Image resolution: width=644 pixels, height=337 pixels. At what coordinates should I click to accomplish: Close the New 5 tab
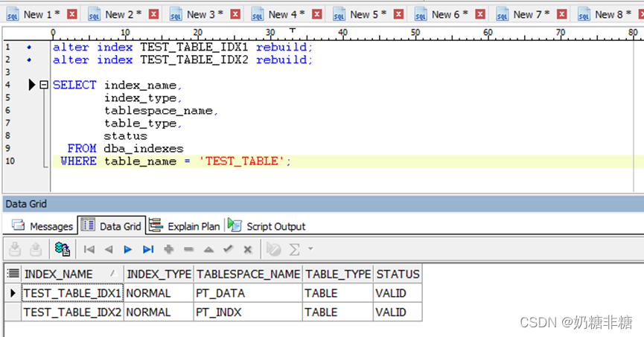(x=398, y=14)
